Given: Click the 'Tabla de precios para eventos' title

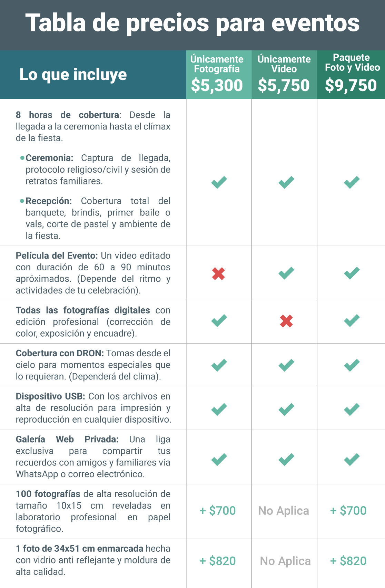Looking at the screenshot, I should pos(192,23).
